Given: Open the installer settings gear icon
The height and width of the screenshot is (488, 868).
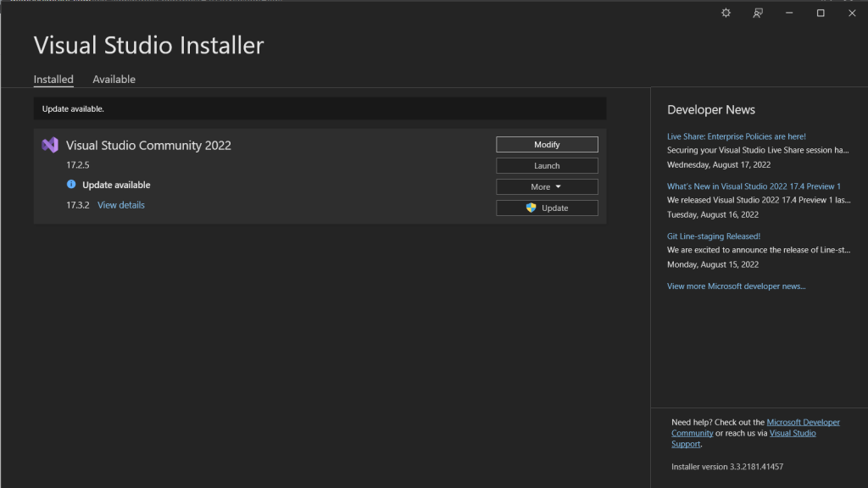Looking at the screenshot, I should [x=726, y=13].
